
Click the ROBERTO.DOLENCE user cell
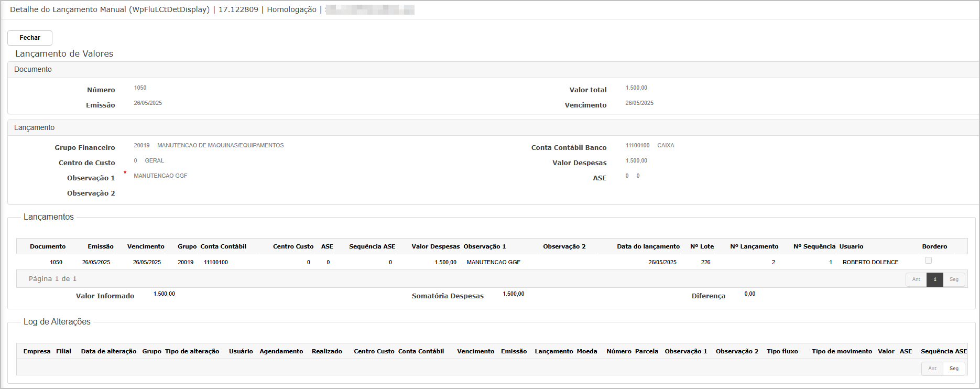click(870, 262)
